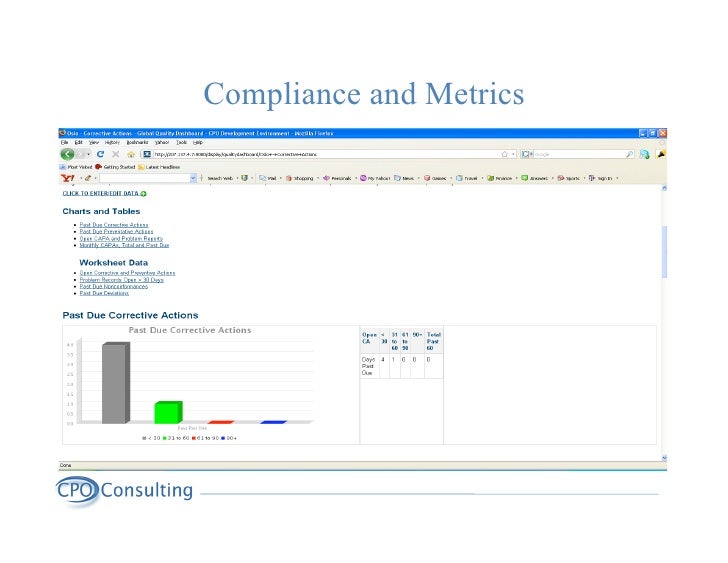Open Open Corrective and Preventive Actions worksheet link
Viewport: 728px width, 563px height.
[127, 273]
